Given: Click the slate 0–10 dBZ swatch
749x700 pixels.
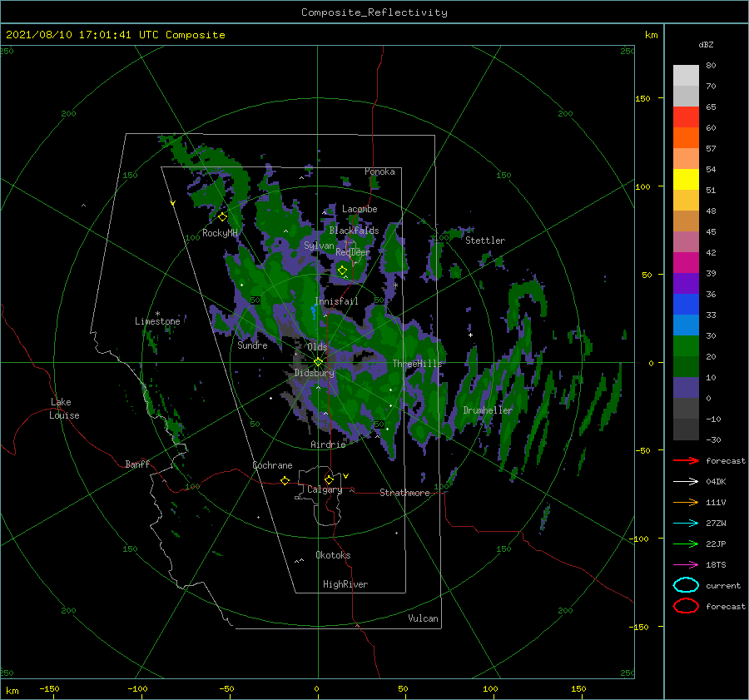Looking at the screenshot, I should [686, 388].
